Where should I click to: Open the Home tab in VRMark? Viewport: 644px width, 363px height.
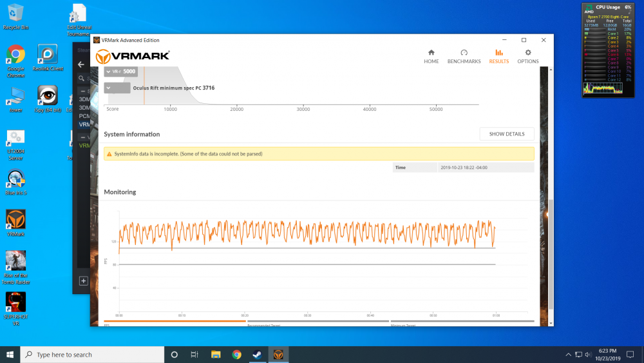(x=431, y=56)
